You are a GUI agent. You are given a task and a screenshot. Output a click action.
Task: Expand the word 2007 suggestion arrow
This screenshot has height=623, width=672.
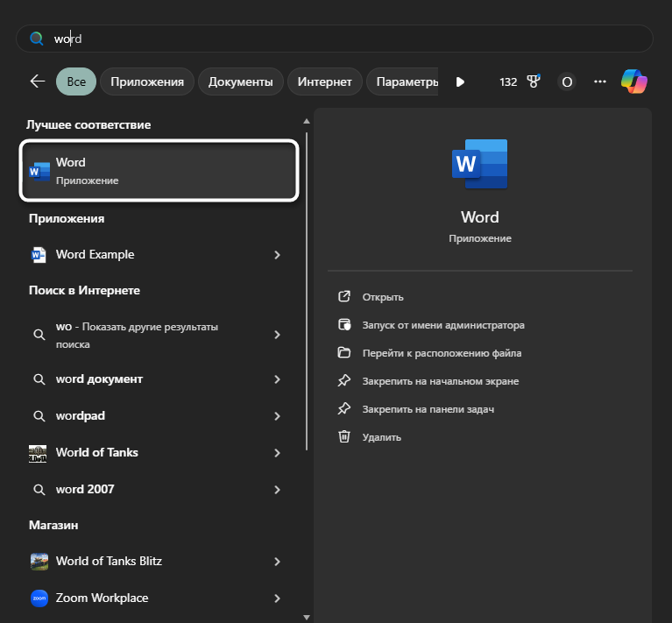click(277, 490)
